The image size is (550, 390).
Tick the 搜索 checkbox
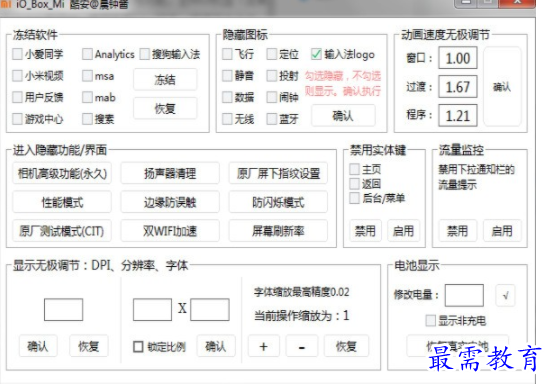pos(87,119)
